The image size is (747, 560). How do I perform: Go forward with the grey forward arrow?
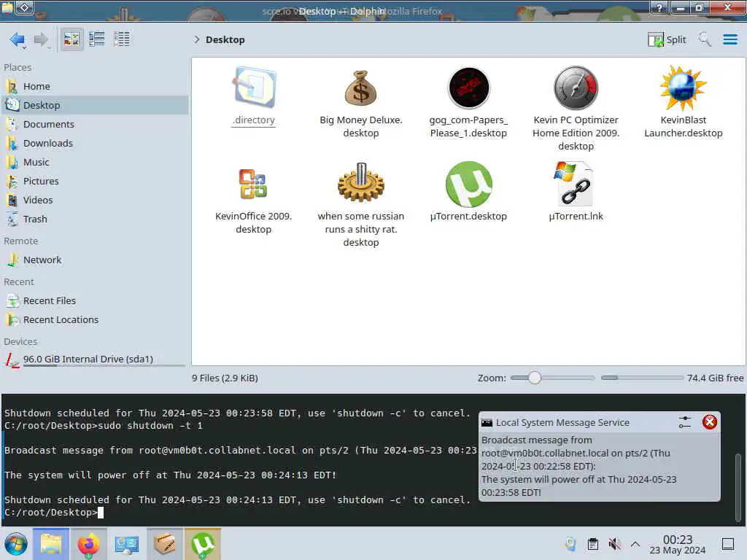point(41,39)
